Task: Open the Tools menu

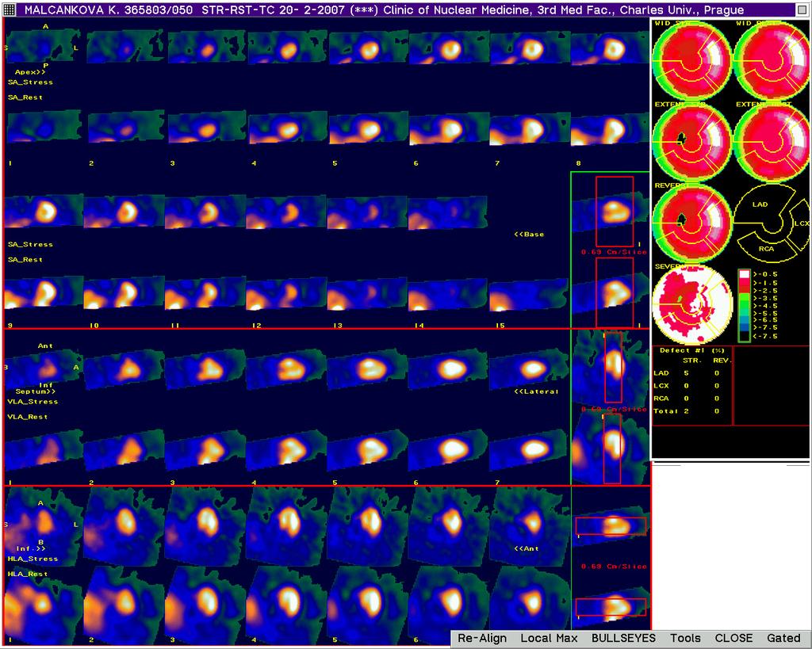Action: tap(685, 638)
